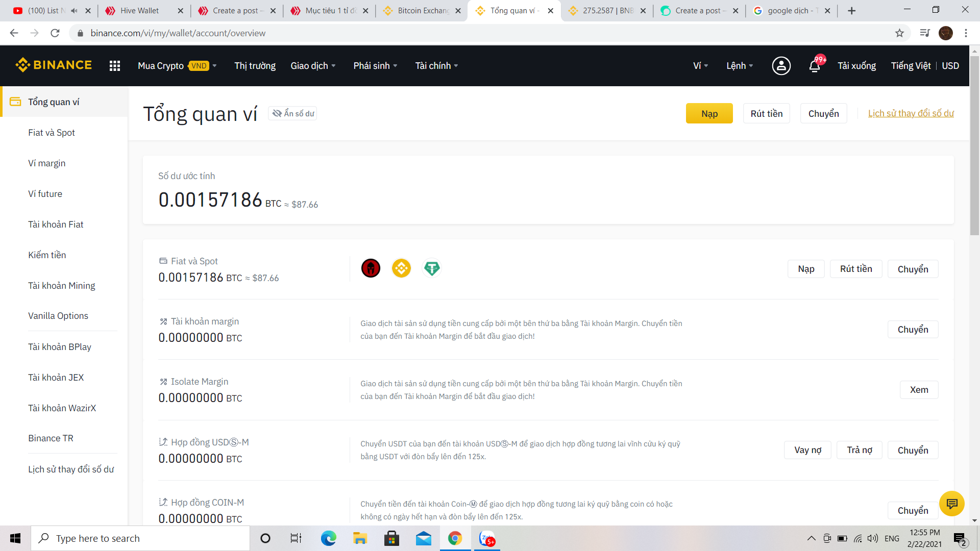Click the Binance logo
This screenshot has width=980, height=551.
coord(54,65)
